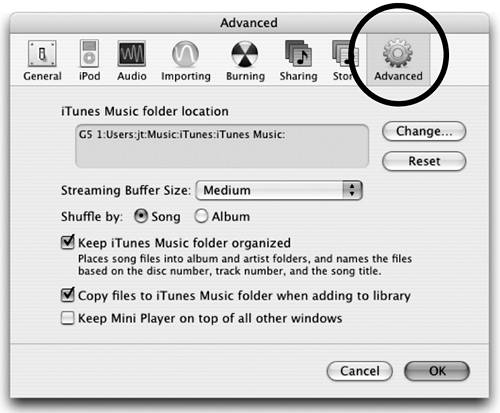Viewport: 500px width, 413px height.
Task: Click the Reset folder location button
Action: pos(424,161)
